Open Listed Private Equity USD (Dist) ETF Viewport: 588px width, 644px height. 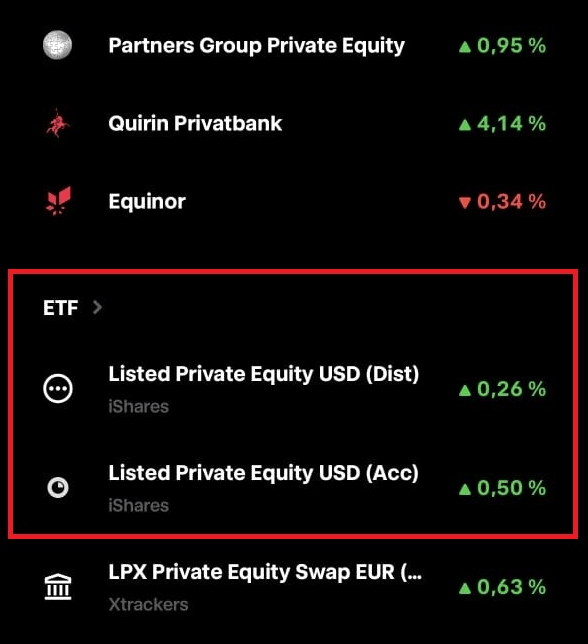click(x=294, y=389)
